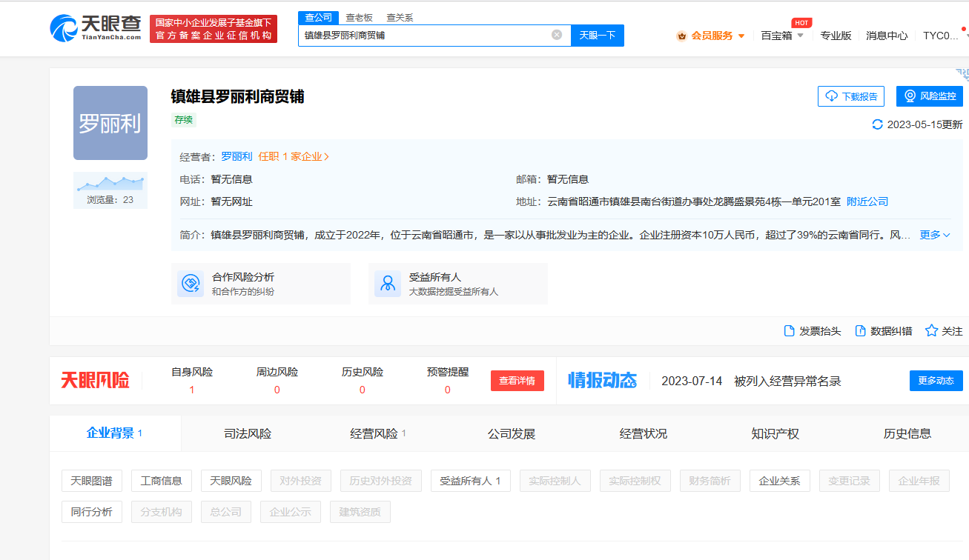Click the 数据纠错 icon
This screenshot has width=969, height=560.
tap(861, 331)
